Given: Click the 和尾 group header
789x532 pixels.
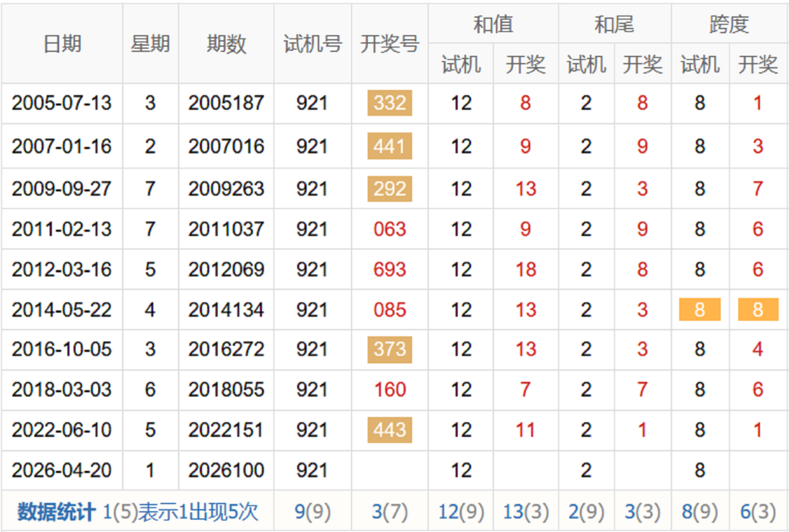Looking at the screenshot, I should pos(614,24).
